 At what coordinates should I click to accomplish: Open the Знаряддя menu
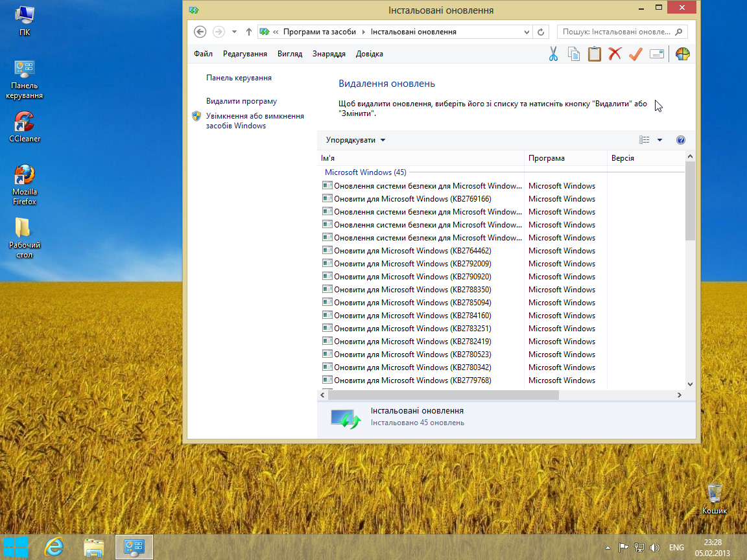329,54
